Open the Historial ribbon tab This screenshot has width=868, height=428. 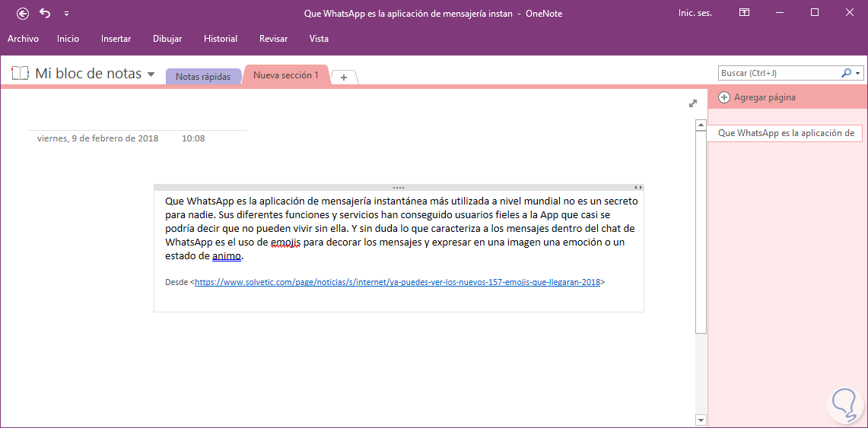coord(221,39)
